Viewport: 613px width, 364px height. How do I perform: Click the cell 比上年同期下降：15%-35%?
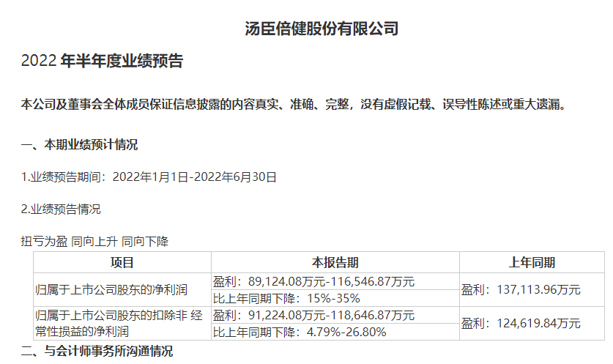click(335, 298)
